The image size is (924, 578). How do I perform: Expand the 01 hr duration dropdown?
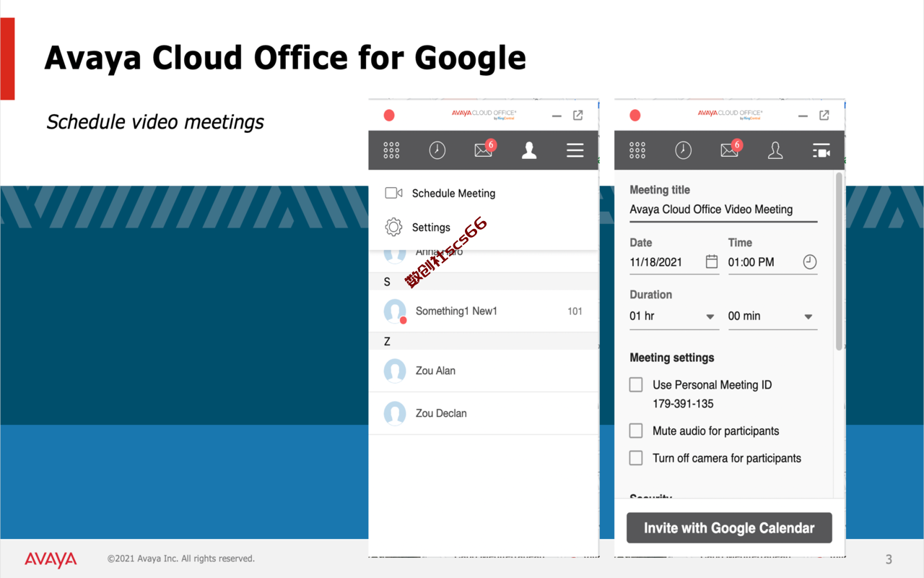(x=674, y=316)
